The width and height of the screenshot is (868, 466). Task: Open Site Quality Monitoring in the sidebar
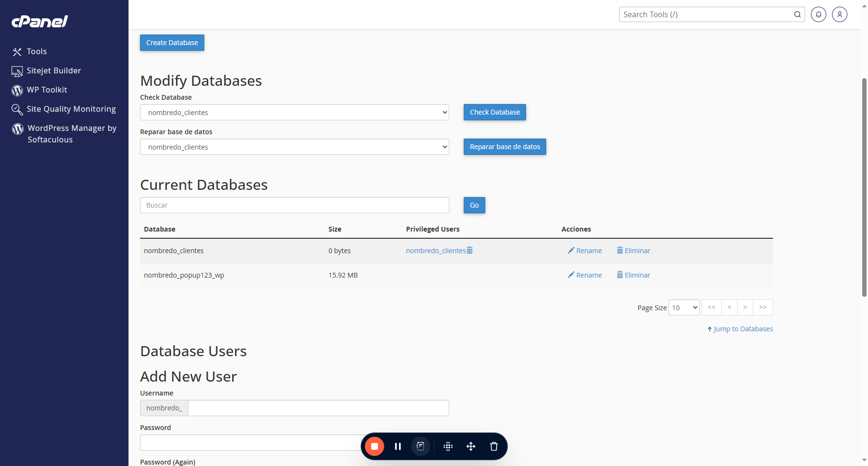71,109
